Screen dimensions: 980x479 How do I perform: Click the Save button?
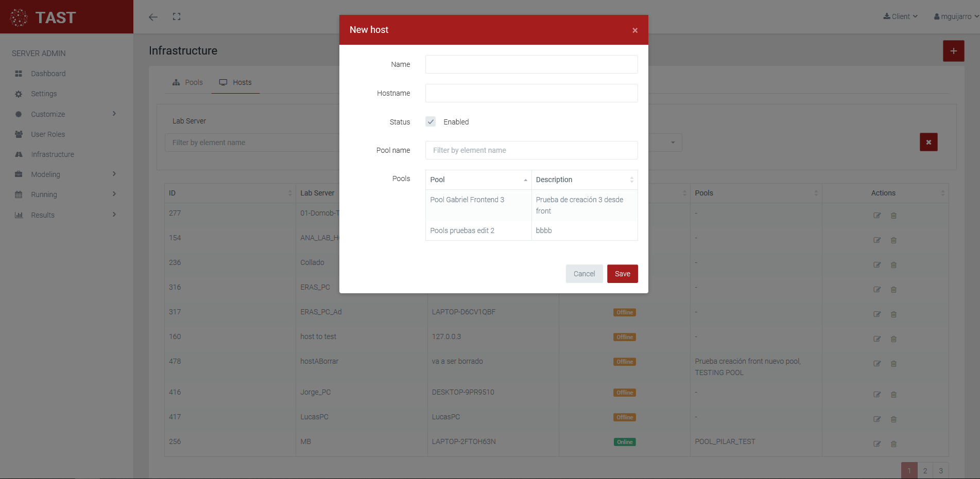click(x=622, y=274)
